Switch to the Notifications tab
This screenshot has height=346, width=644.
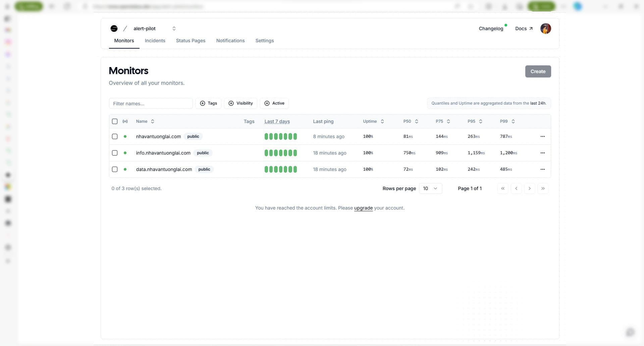pos(230,41)
